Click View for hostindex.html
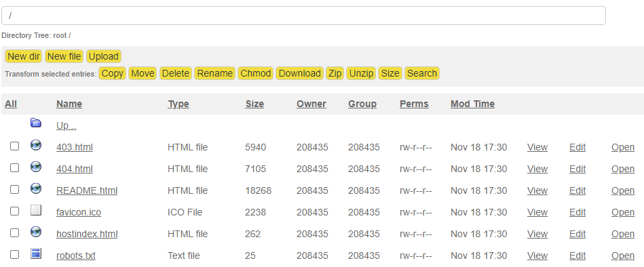Screen dimensions: 644x267 click(537, 234)
